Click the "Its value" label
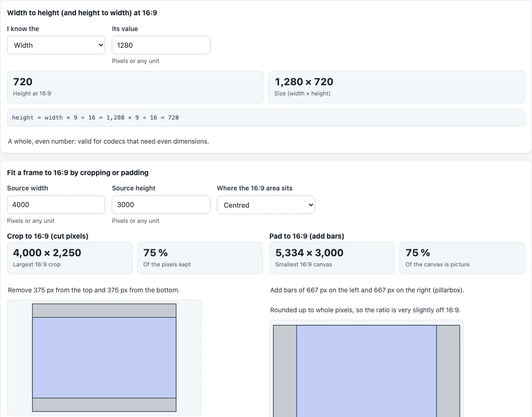Viewport: 532px width, 417px height. [125, 29]
